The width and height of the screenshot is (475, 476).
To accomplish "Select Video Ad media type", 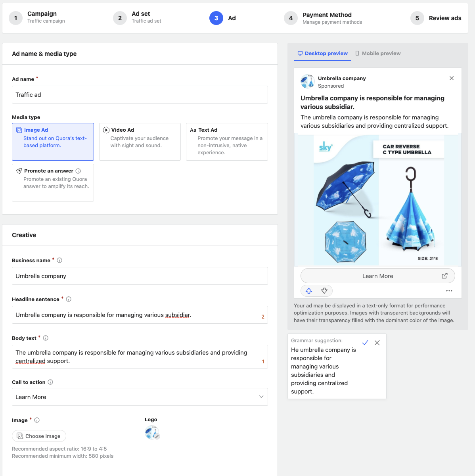I will tap(140, 142).
